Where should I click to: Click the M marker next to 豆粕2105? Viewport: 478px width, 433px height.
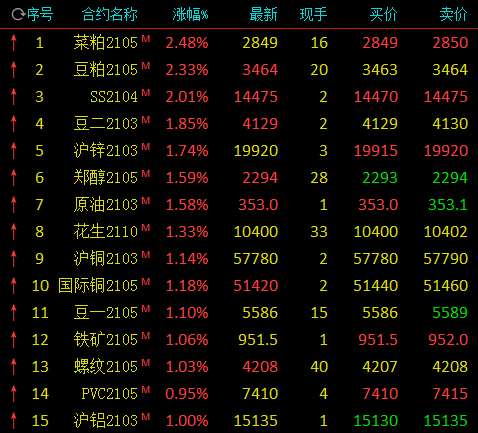pyautogui.click(x=146, y=66)
